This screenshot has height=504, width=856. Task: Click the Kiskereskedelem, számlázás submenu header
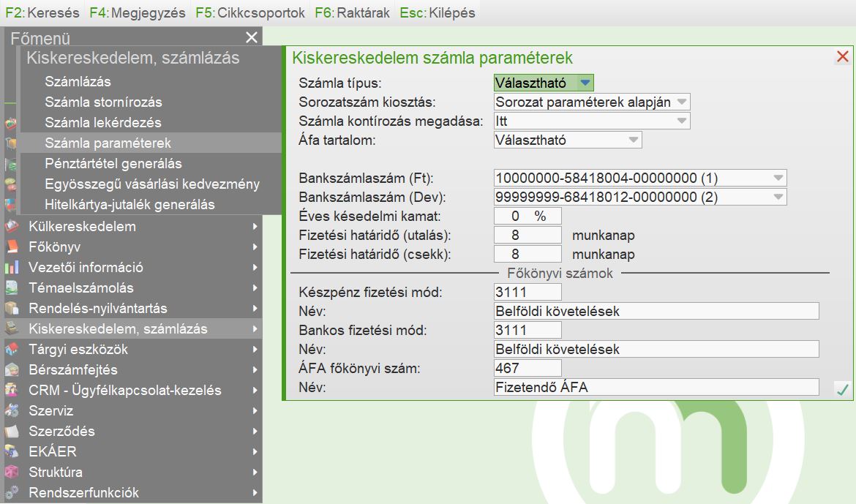pos(132,58)
